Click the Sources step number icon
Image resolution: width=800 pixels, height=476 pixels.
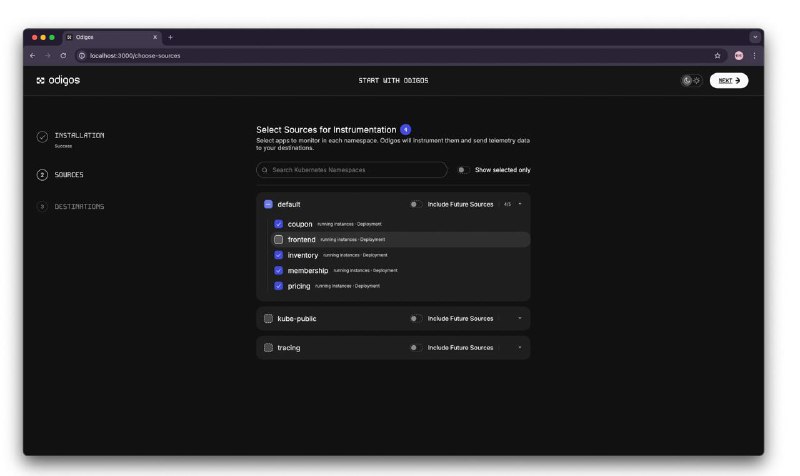pos(42,175)
